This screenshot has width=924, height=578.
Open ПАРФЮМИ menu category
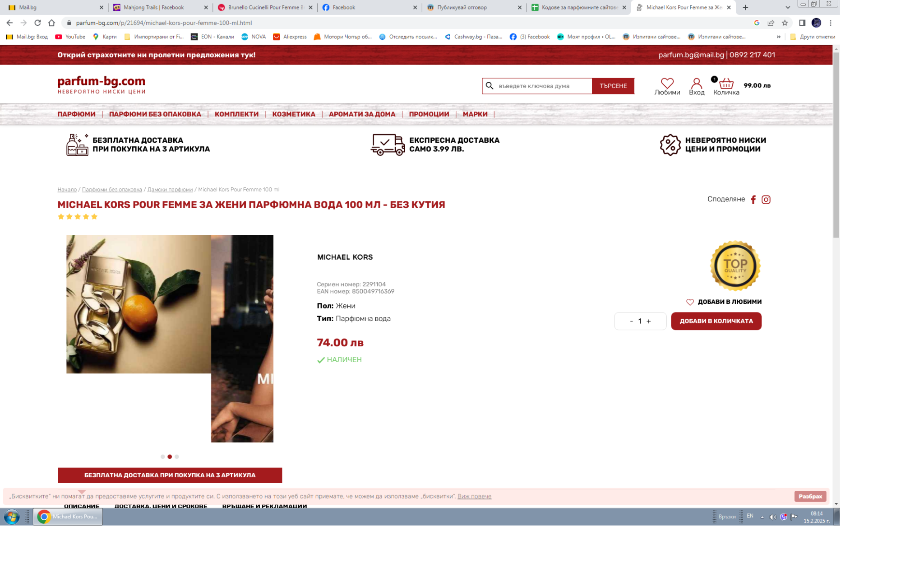tap(76, 114)
